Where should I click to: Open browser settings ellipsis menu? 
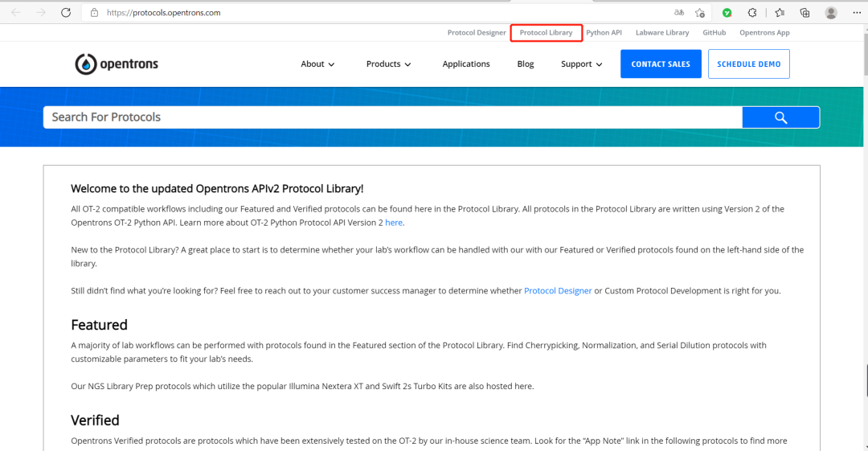[857, 12]
